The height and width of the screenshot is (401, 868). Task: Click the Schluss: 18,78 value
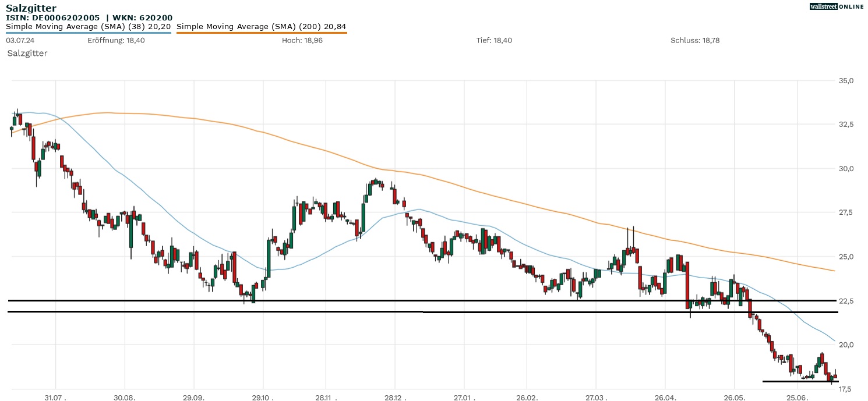(695, 40)
